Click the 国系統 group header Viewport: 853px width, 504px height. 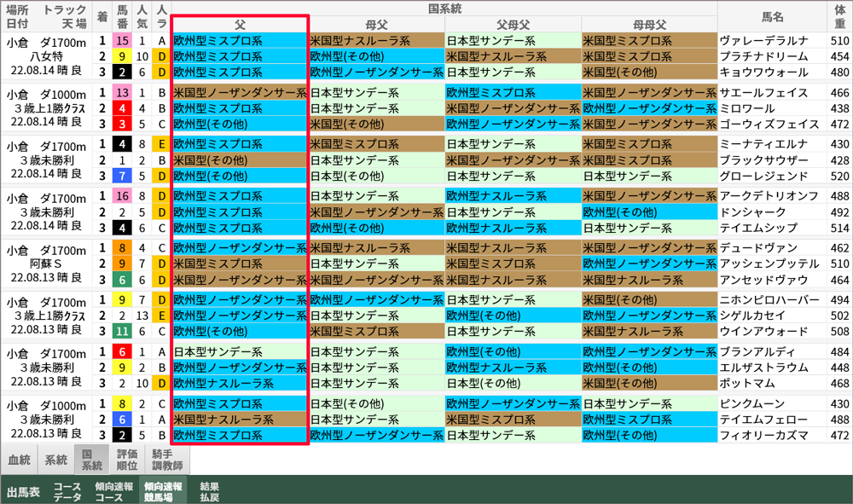pyautogui.click(x=444, y=9)
